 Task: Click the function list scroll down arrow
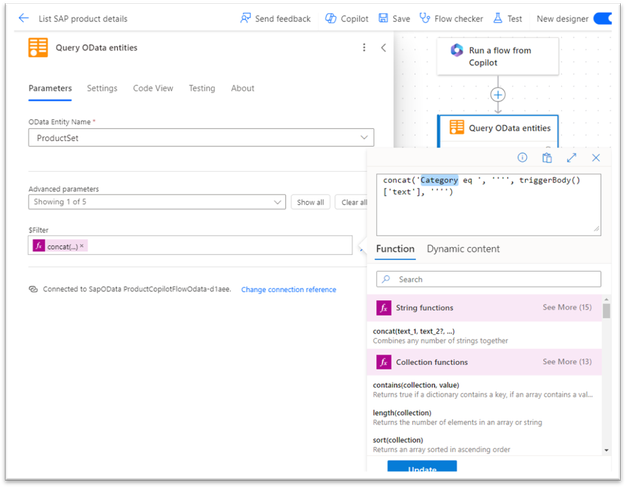click(x=607, y=450)
